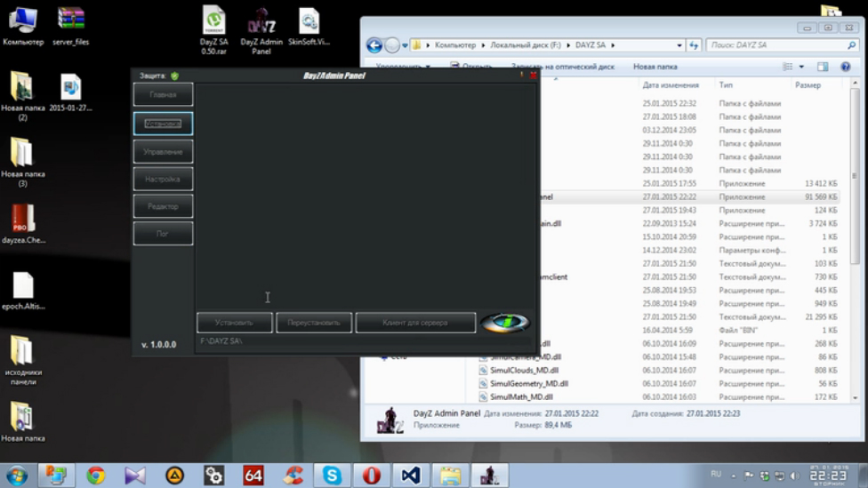This screenshot has width=868, height=488.
Task: Open the AIDA64 taskbar icon
Action: coord(253,476)
